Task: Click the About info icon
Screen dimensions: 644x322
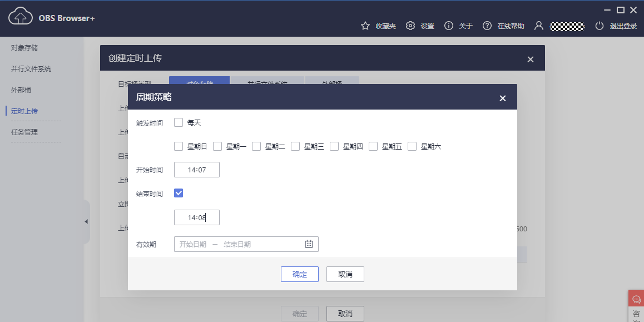Action: click(x=449, y=26)
